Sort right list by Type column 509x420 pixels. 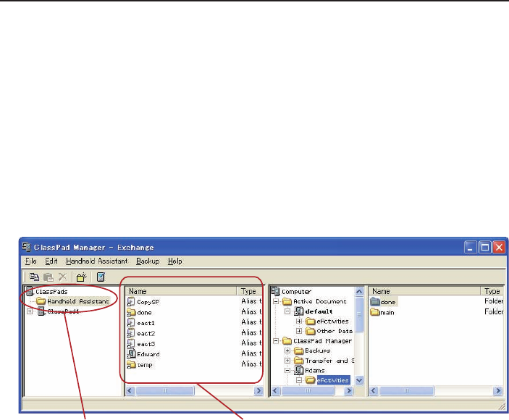point(492,291)
